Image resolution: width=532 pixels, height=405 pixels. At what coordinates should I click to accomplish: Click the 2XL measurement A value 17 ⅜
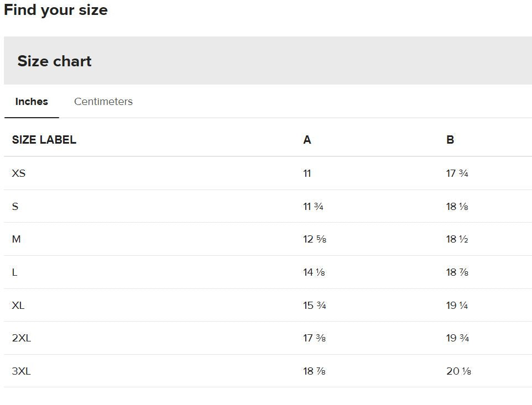click(315, 338)
